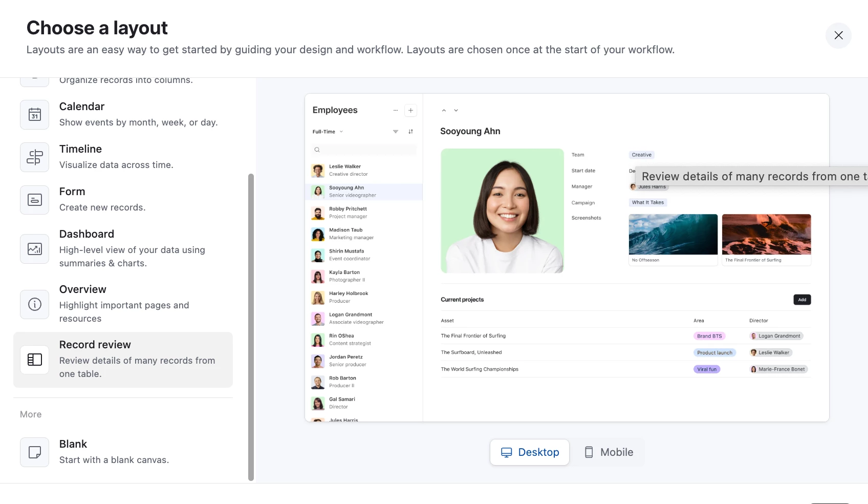Click The World Surfing Championships asset row

click(625, 369)
